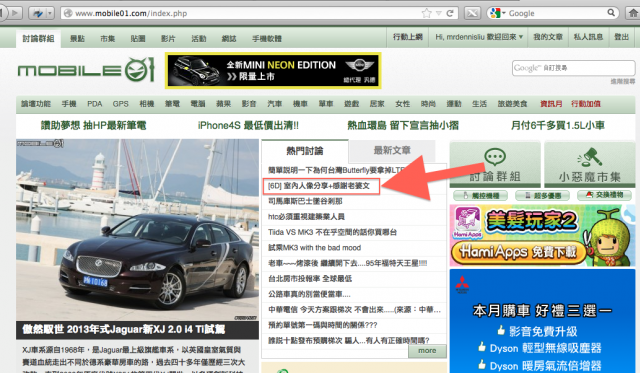The width and height of the screenshot is (640, 373).
Task: Open the GPS category in green bar
Action: point(120,104)
